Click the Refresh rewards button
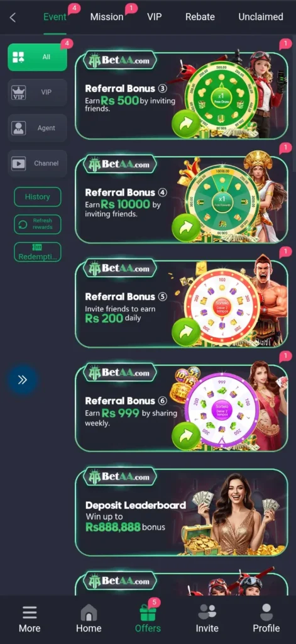 click(x=37, y=225)
